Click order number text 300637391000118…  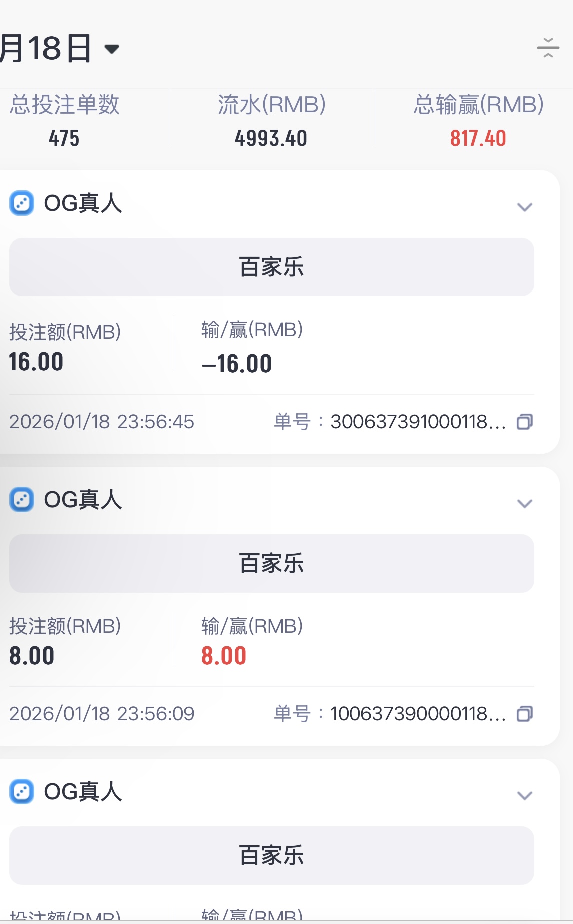click(418, 422)
